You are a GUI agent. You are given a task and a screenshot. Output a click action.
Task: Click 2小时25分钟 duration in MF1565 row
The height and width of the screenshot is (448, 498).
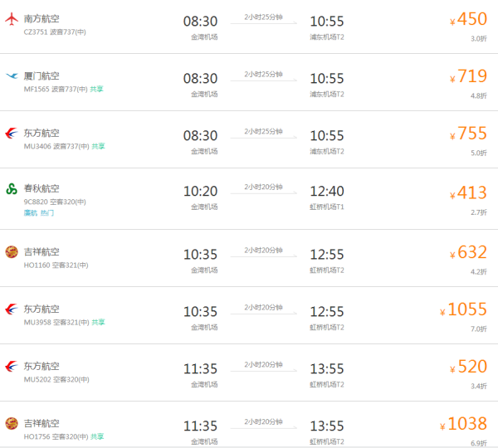point(263,75)
